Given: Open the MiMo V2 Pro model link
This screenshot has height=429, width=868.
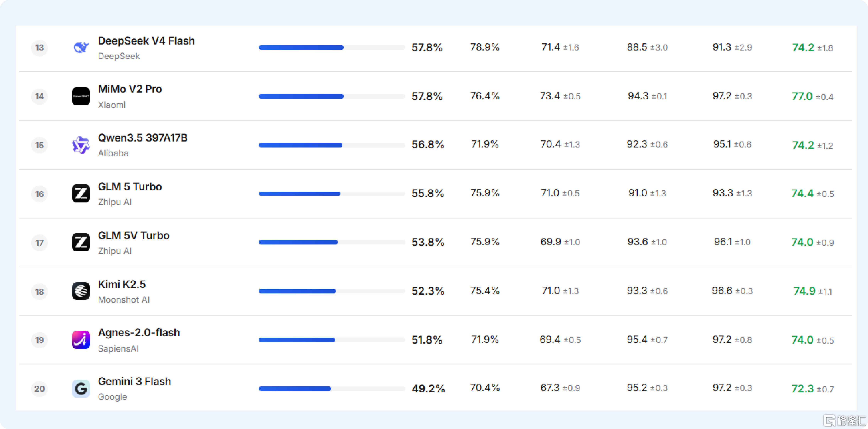Looking at the screenshot, I should pyautogui.click(x=130, y=89).
